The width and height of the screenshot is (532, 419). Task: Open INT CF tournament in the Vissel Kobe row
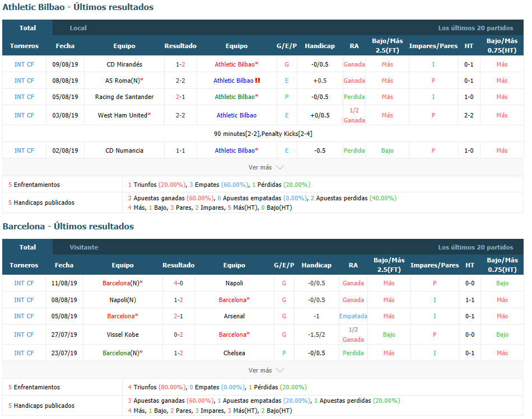(x=24, y=335)
